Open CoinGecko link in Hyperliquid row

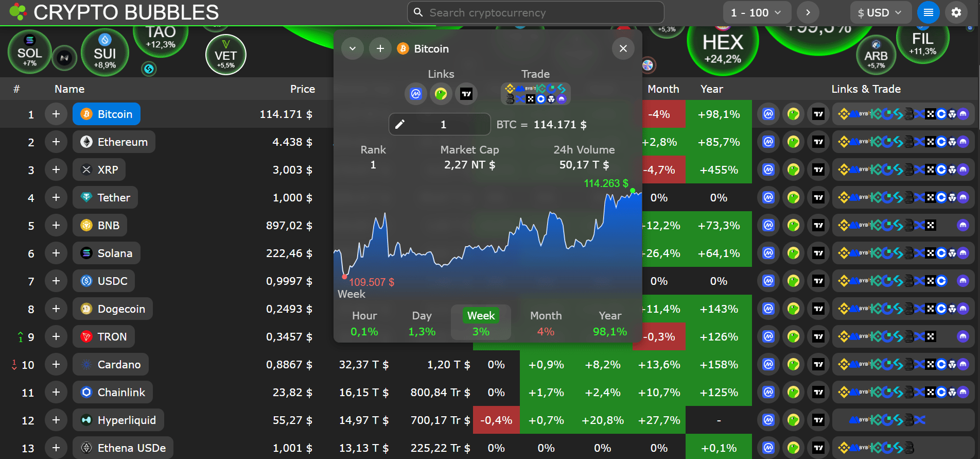(x=794, y=420)
